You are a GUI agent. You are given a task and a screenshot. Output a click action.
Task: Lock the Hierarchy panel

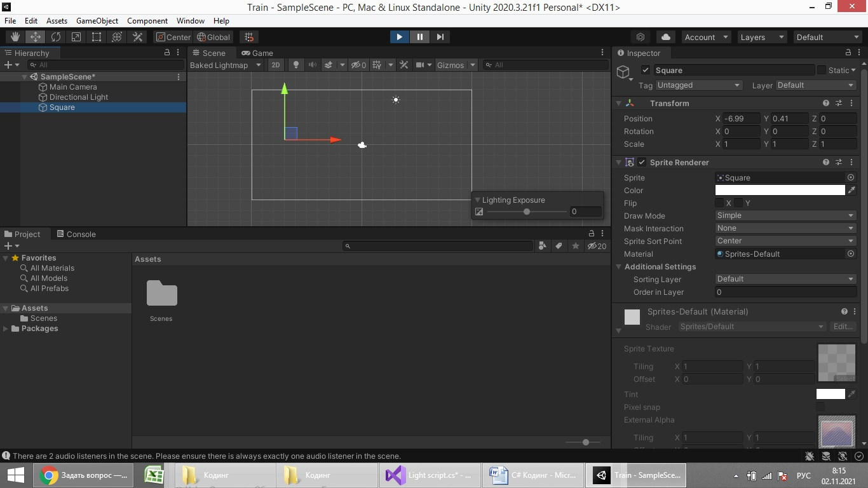(167, 53)
